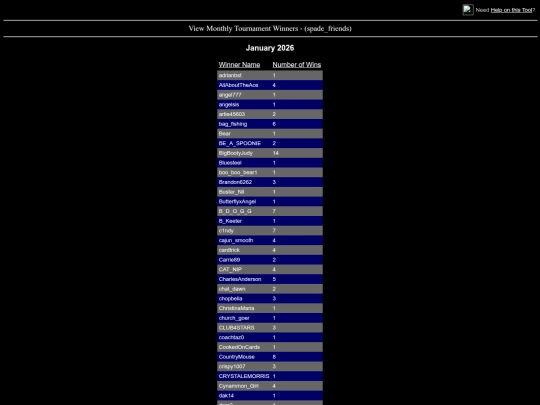Open the 'Help on this Tool' link

(x=511, y=10)
